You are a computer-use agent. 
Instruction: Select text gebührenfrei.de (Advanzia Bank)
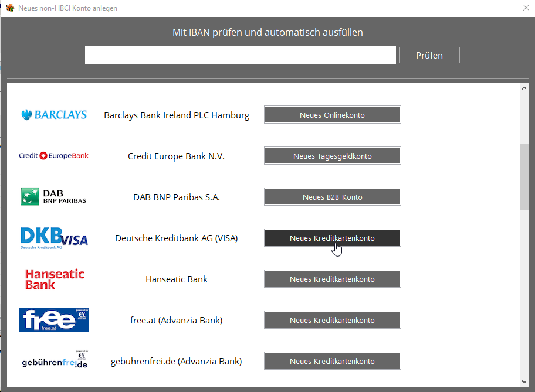[176, 361]
